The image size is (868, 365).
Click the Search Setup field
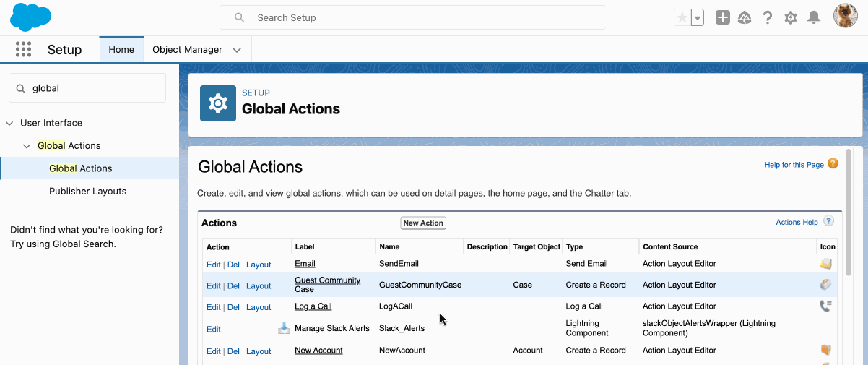[412, 17]
